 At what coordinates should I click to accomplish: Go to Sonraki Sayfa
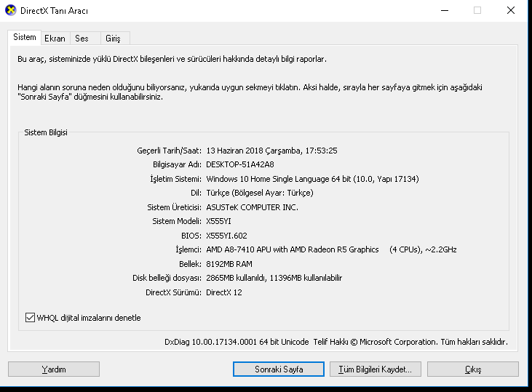point(279,369)
